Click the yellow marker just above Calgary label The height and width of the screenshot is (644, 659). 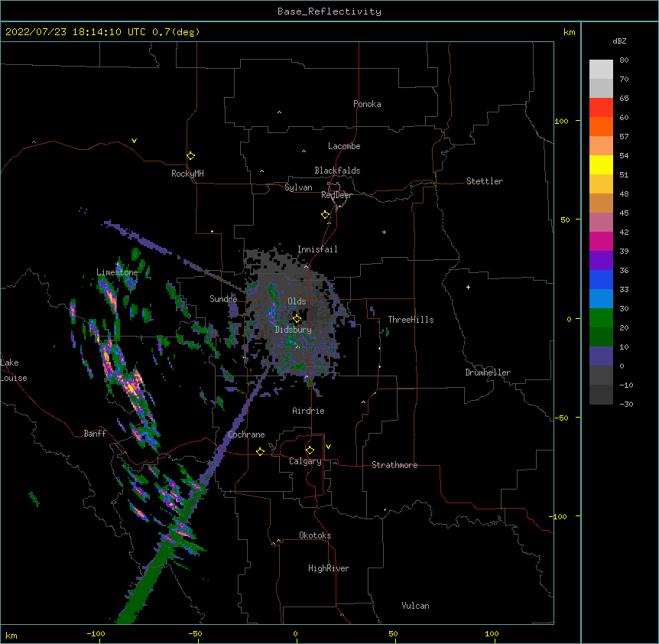click(x=310, y=450)
